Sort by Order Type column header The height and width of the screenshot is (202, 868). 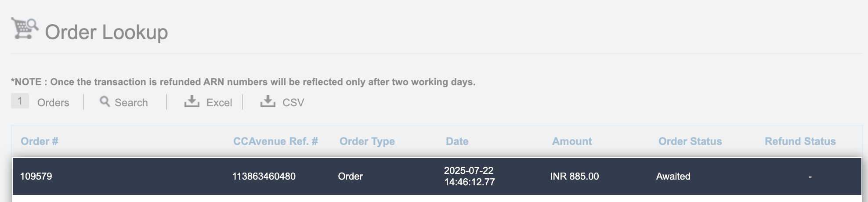(x=367, y=141)
